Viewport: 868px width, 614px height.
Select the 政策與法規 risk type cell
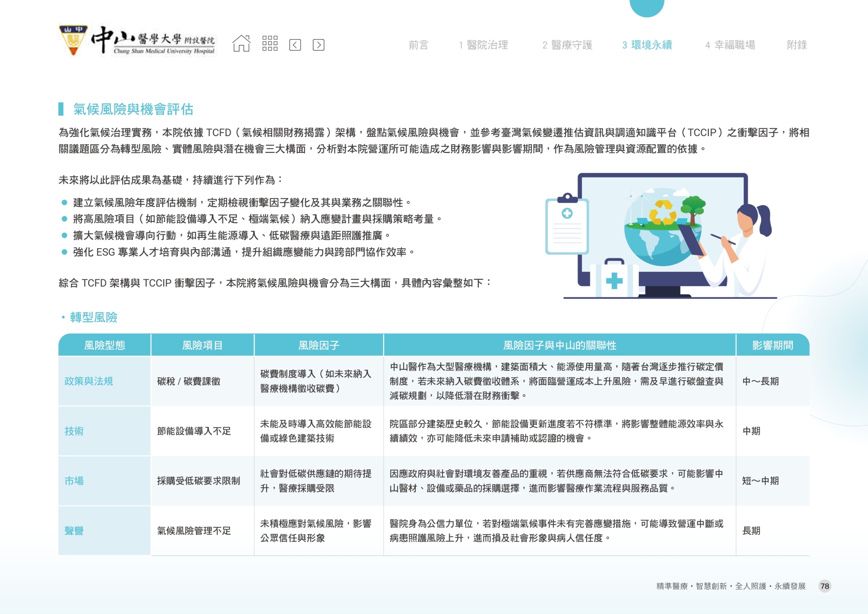click(x=88, y=381)
